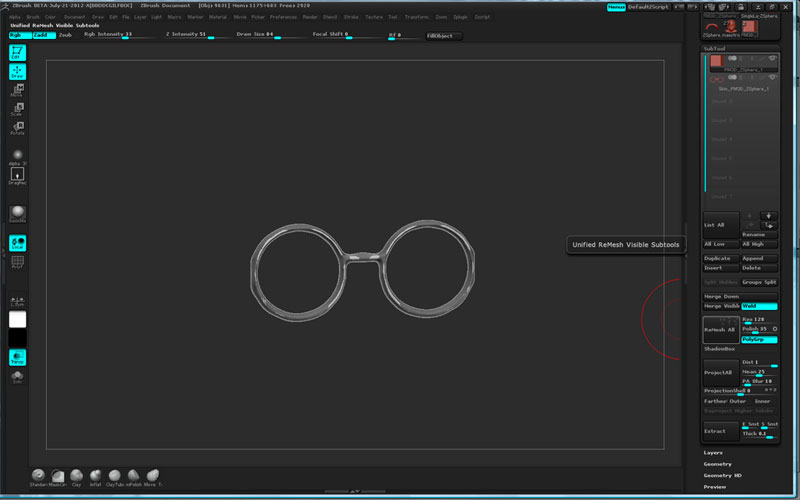Select the Standard brush
800x500 pixels.
pos(38,478)
